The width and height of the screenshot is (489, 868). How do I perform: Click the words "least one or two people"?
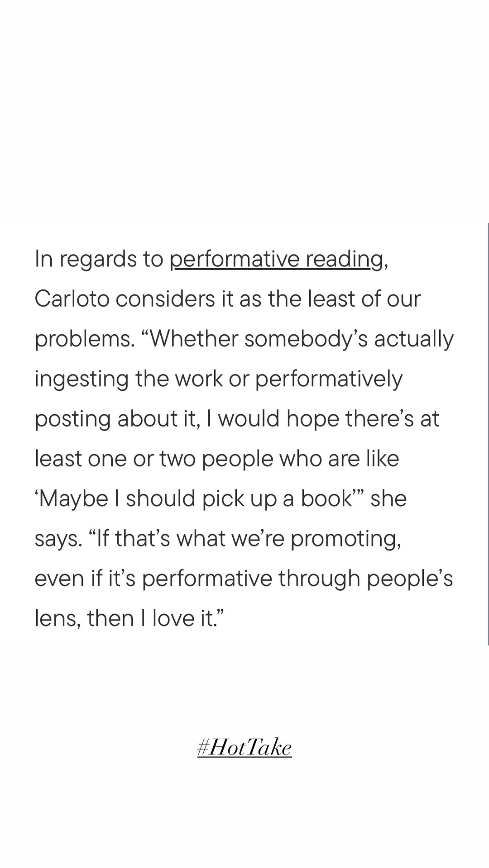coord(154,459)
